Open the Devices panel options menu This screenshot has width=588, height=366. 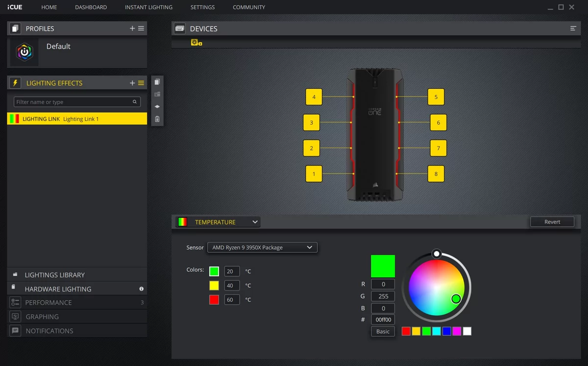coord(573,28)
